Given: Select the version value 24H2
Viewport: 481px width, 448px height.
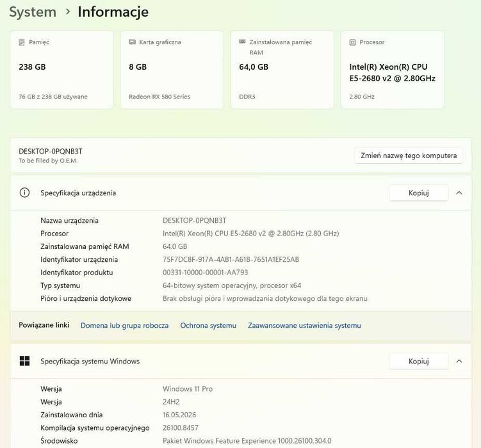Looking at the screenshot, I should 171,402.
